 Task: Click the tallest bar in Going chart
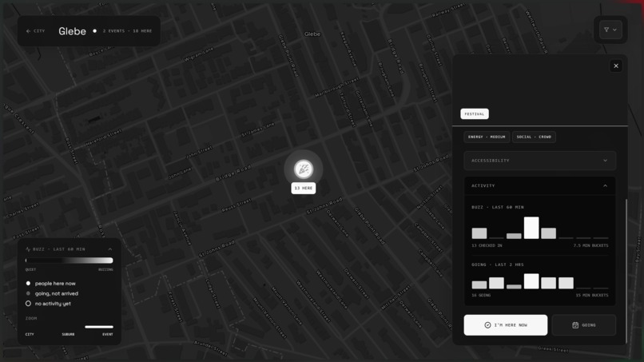pos(531,281)
